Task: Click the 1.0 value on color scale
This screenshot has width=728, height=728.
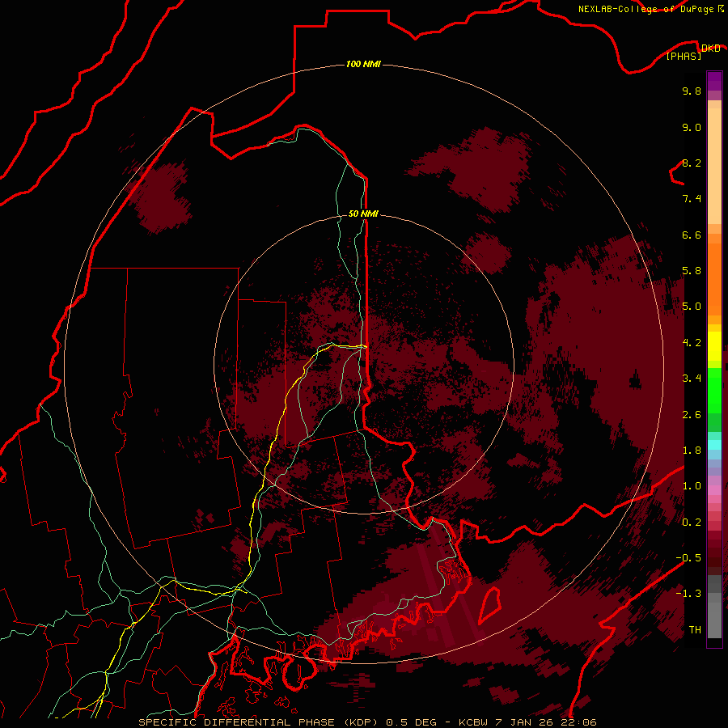Action: [x=692, y=486]
